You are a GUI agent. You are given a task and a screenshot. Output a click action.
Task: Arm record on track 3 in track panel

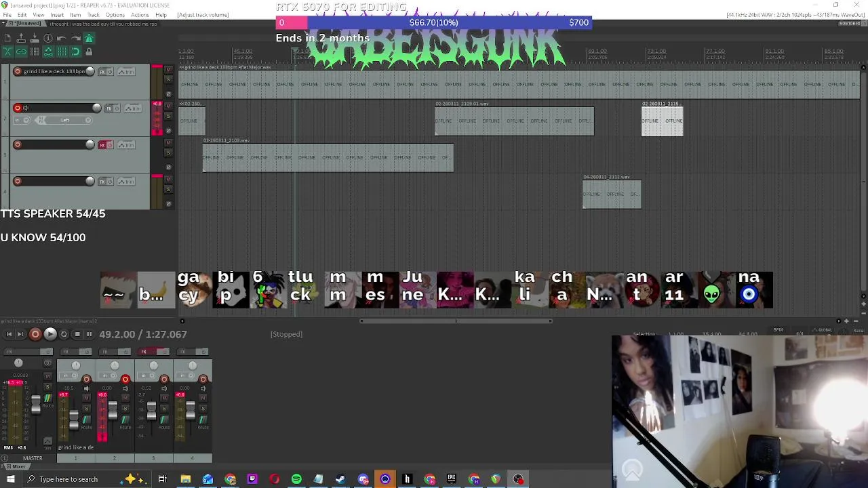[x=18, y=144]
